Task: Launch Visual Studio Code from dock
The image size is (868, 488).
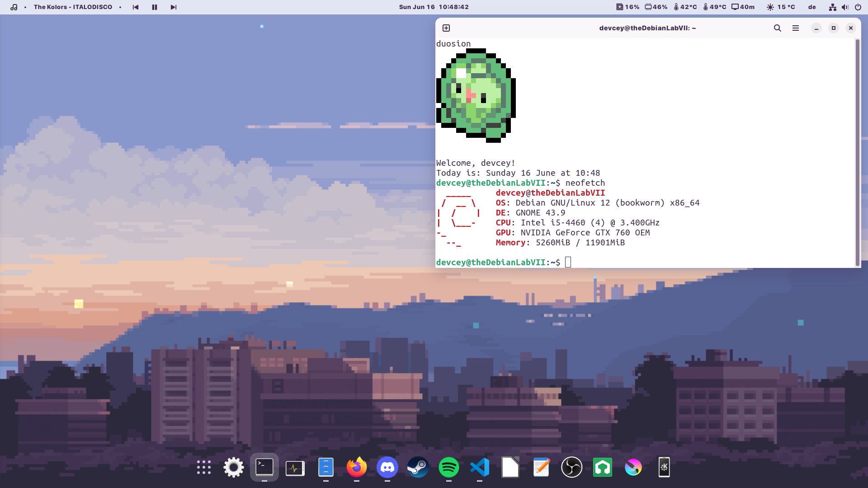Action: click(x=480, y=467)
